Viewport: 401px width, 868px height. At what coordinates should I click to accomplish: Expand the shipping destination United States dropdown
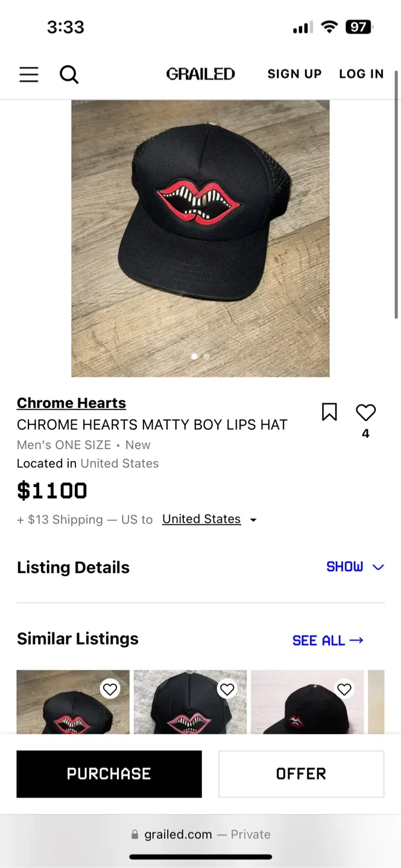pos(210,519)
